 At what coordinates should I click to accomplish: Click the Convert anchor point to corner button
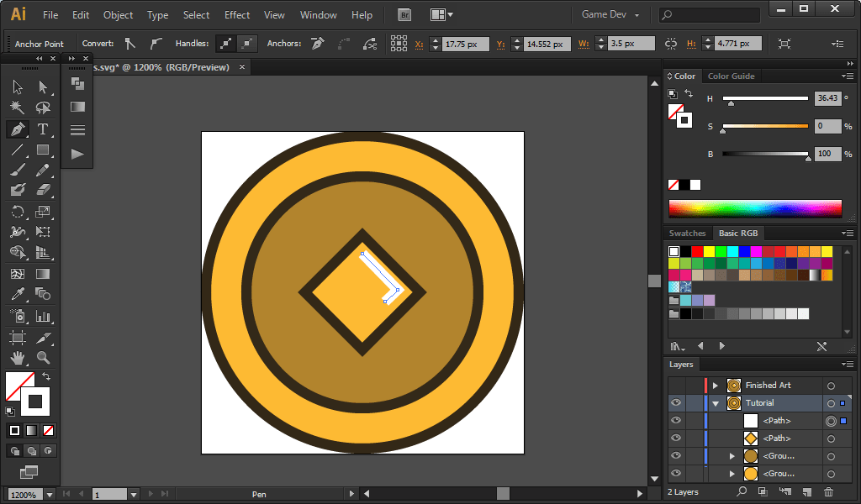pyautogui.click(x=128, y=43)
